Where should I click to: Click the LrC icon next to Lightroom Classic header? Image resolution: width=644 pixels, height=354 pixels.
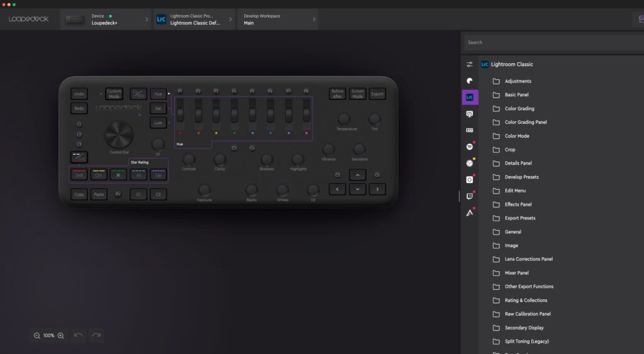[485, 65]
